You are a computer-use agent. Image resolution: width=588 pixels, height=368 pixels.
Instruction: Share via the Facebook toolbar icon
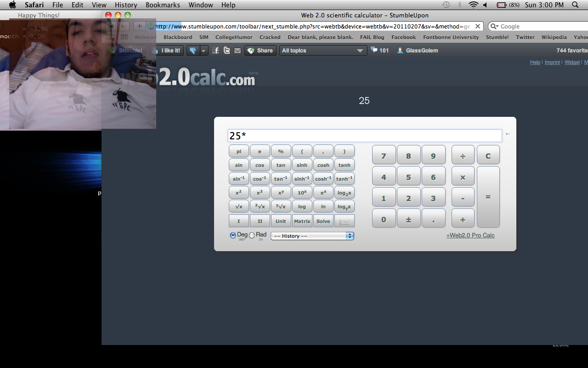[216, 51]
